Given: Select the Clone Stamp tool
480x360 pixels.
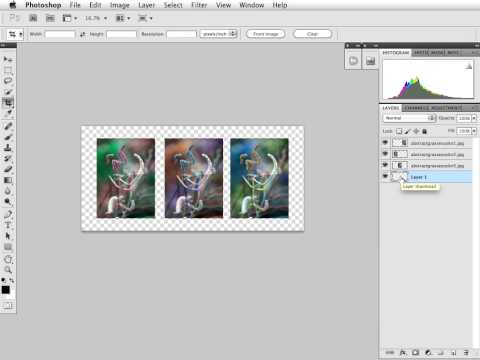Looking at the screenshot, I should (8, 148).
